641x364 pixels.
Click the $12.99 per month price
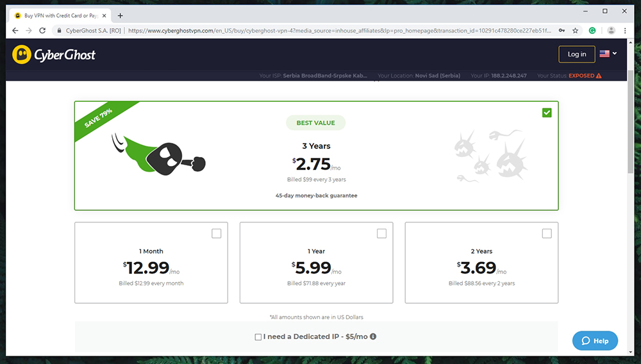[x=151, y=268]
